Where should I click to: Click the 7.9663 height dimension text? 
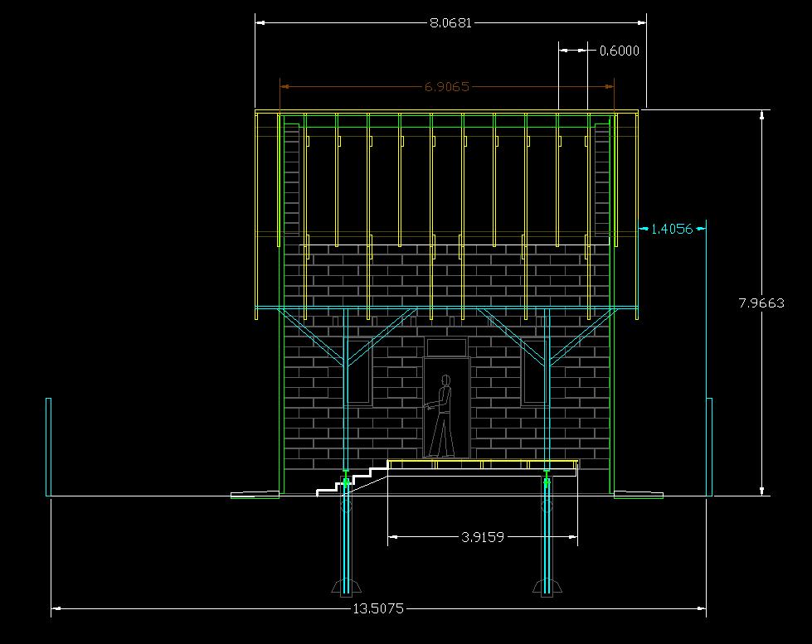coord(761,303)
